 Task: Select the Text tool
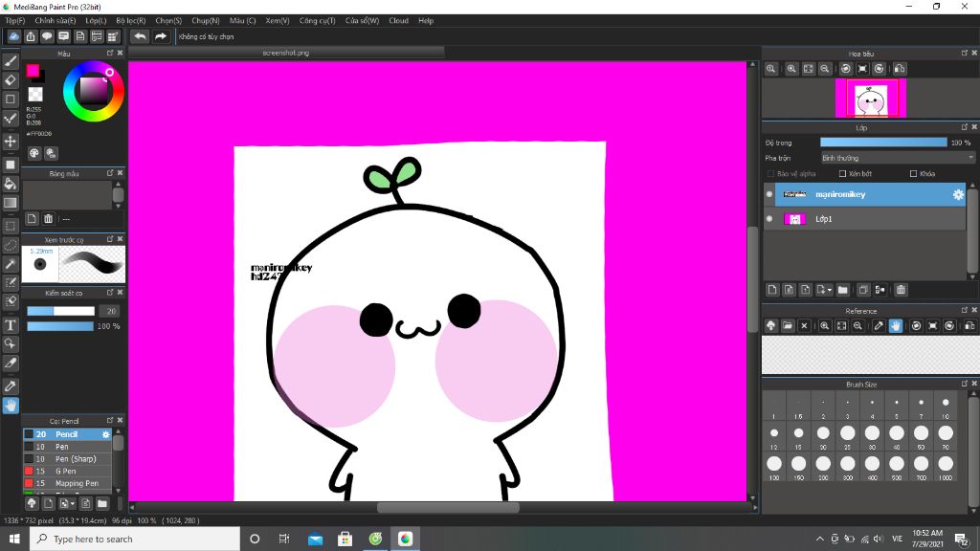11,324
